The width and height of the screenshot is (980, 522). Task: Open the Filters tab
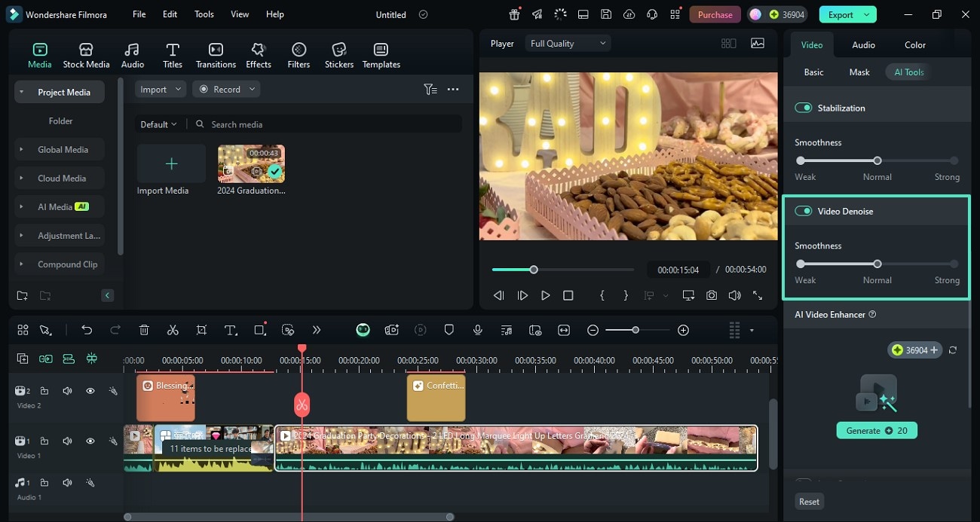(299, 55)
